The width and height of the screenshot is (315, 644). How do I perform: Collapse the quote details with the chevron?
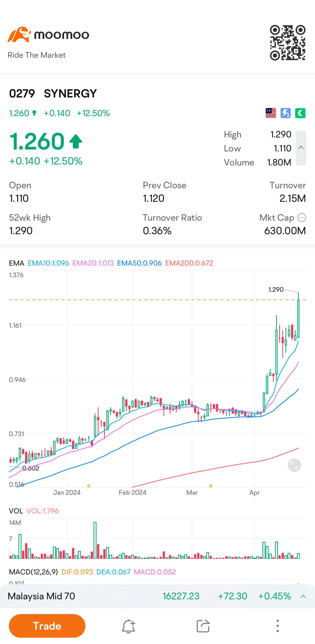[301, 148]
